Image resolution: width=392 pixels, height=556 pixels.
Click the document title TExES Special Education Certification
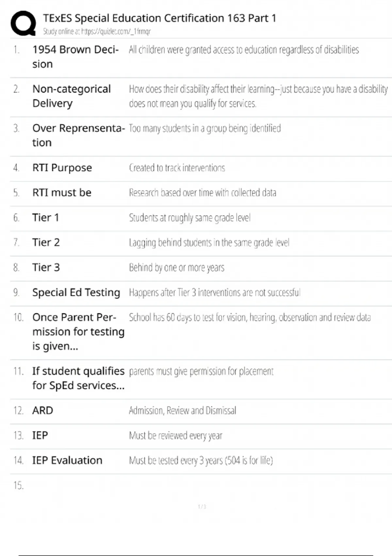tap(159, 18)
